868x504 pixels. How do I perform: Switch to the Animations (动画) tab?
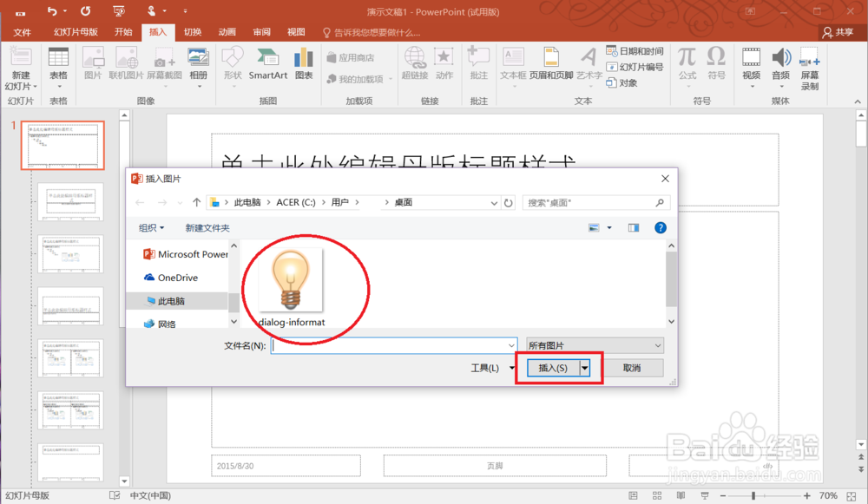point(227,32)
